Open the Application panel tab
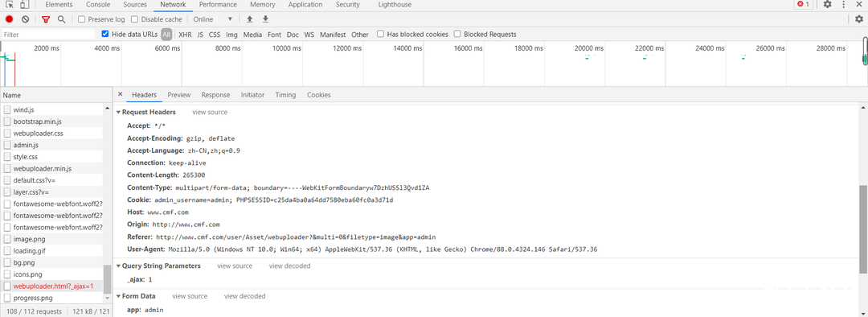Screen dimensions: 868x317 (x=305, y=5)
